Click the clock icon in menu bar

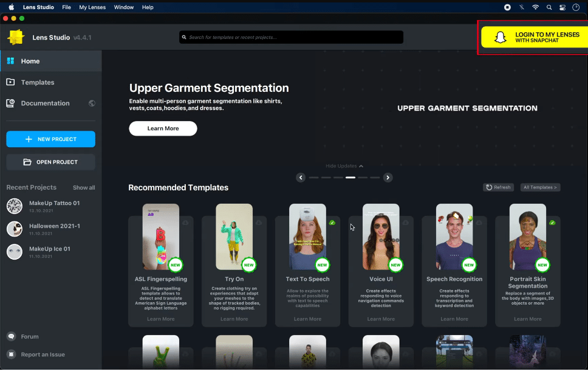[576, 7]
